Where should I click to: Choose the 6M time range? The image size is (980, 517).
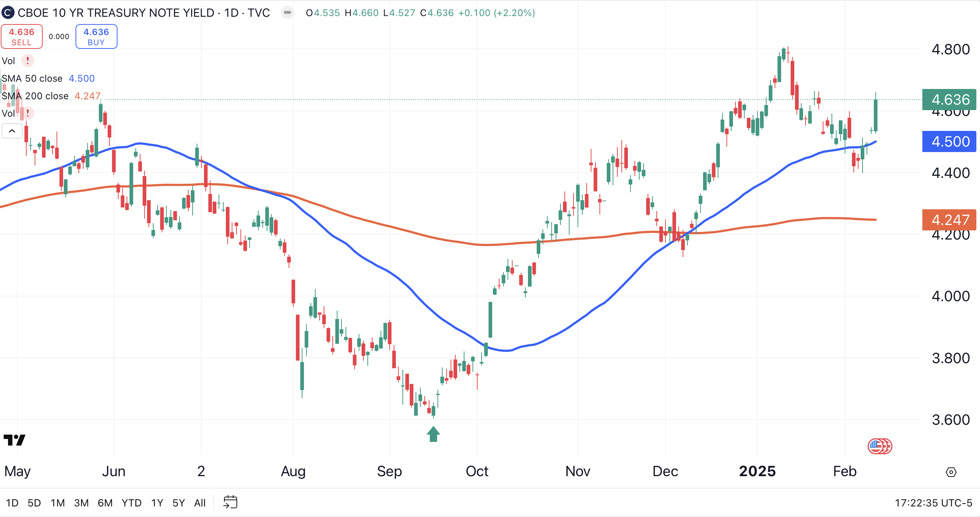click(x=105, y=503)
